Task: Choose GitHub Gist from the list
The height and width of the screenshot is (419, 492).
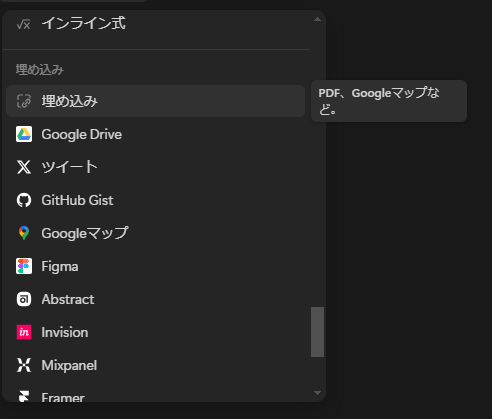Action: click(x=155, y=200)
